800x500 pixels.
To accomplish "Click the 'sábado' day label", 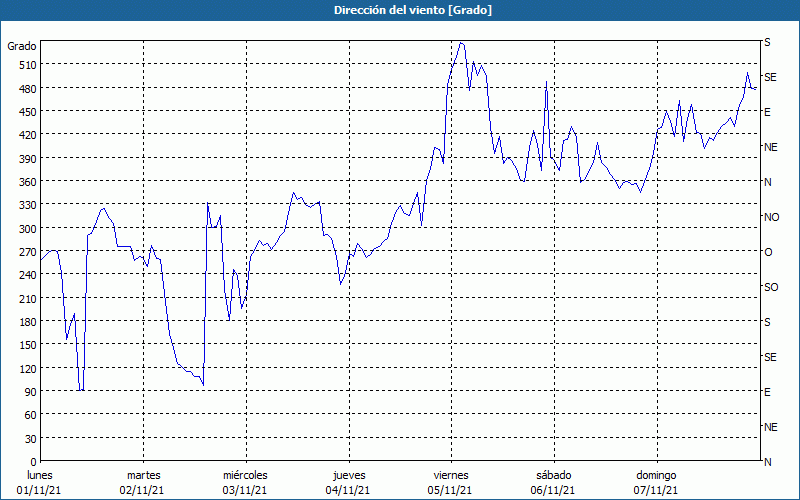I will pyautogui.click(x=554, y=475).
